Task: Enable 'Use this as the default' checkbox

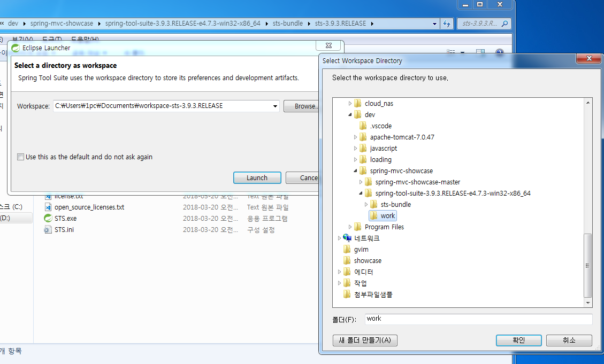Action: pyautogui.click(x=20, y=157)
